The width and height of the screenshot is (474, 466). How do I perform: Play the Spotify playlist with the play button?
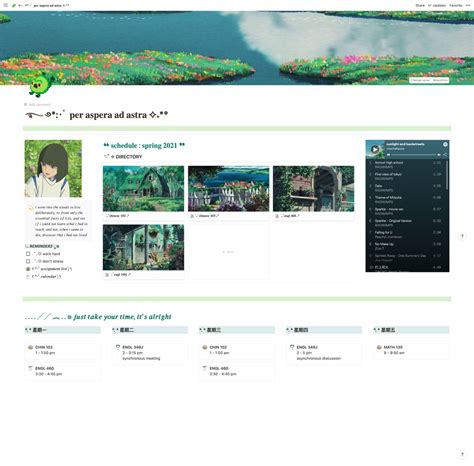(375, 149)
